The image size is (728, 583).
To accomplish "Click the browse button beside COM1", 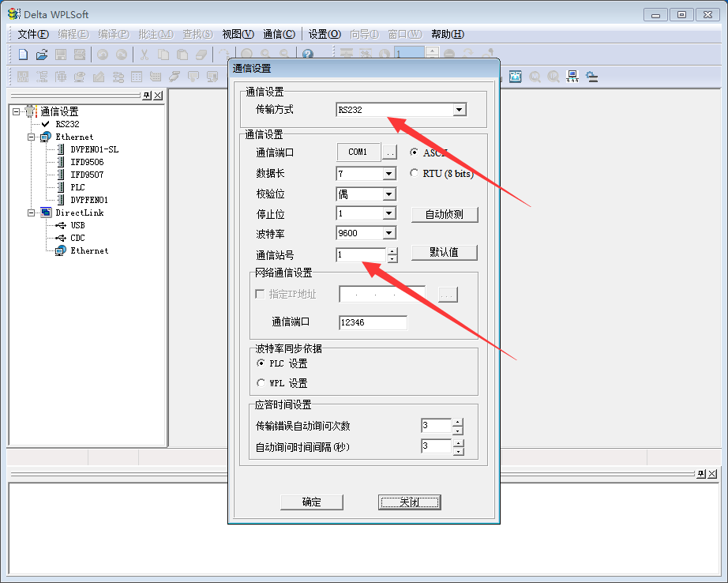I will (390, 152).
